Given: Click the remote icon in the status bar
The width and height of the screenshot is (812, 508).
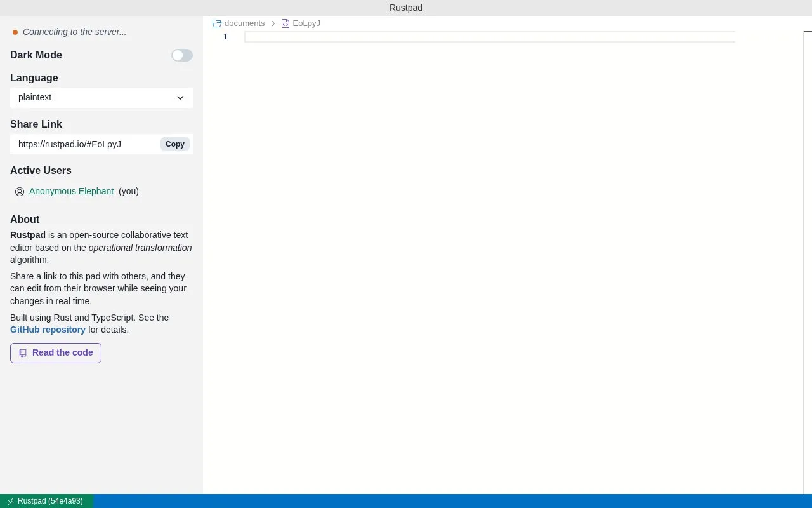Looking at the screenshot, I should 10,501.
